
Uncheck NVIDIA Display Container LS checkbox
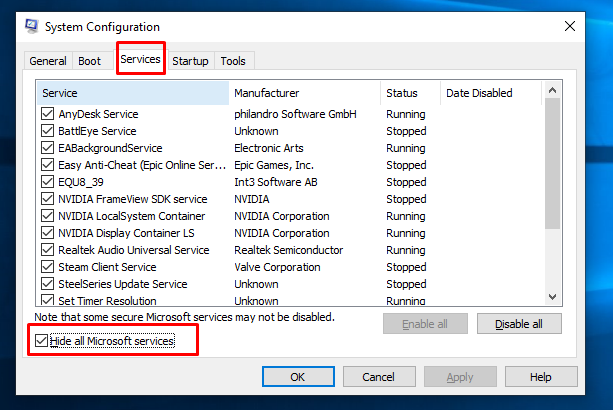[x=47, y=233]
